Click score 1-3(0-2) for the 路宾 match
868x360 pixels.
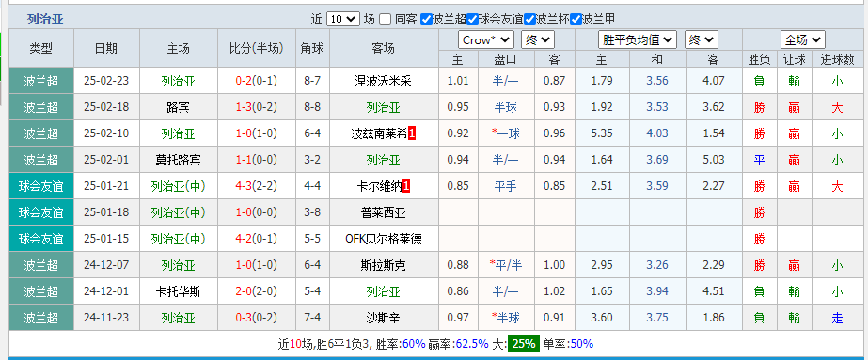pyautogui.click(x=257, y=107)
